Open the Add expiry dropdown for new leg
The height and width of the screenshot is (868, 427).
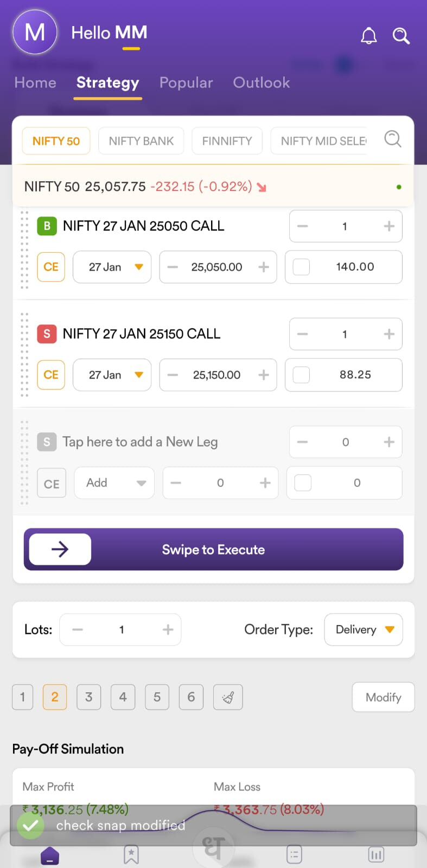[114, 483]
